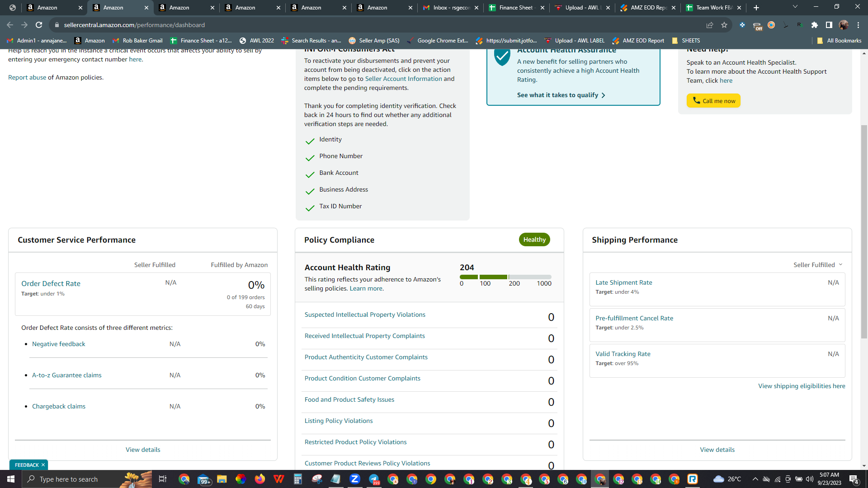This screenshot has height=488, width=868.
Task: Expand the Seller Fulfilled shipping dropdown
Action: pos(818,265)
